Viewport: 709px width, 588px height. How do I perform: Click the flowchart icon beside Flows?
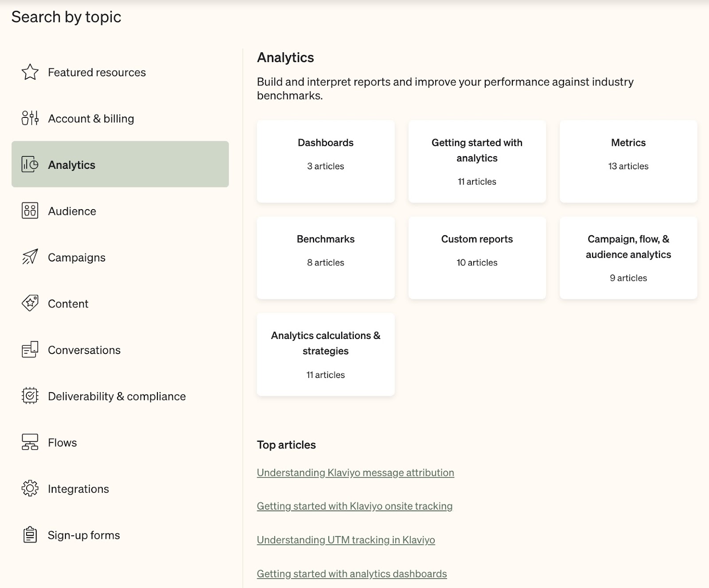30,442
